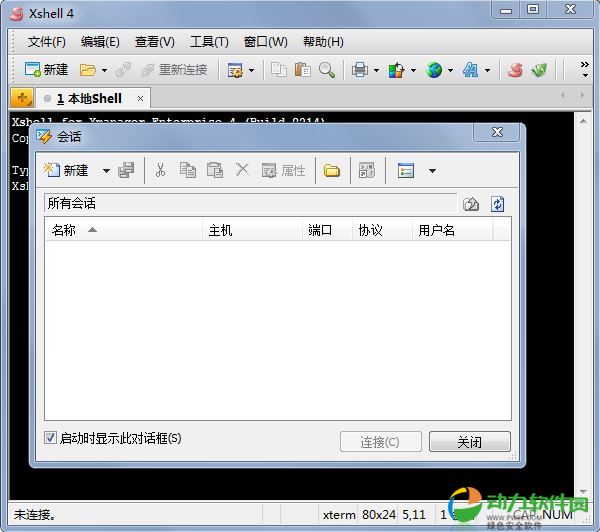The image size is (600, 532).
Task: Open the 帮助(H) menu
Action: (x=323, y=42)
